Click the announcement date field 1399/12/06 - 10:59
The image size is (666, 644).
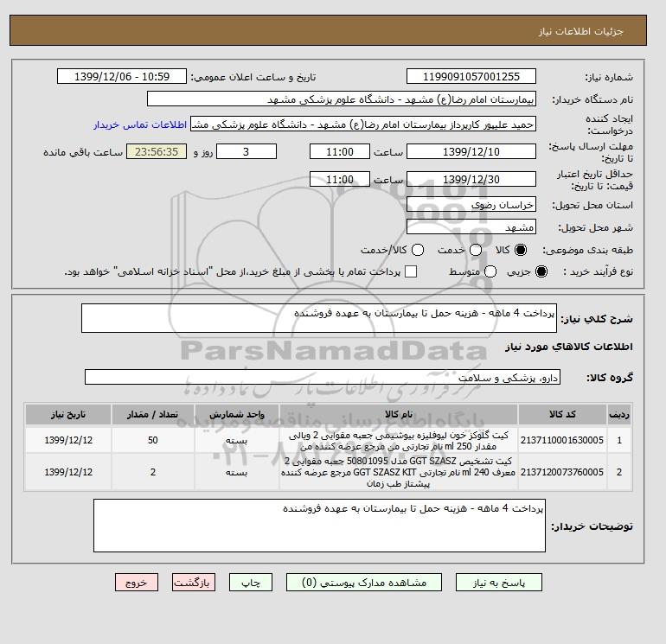pos(121,76)
